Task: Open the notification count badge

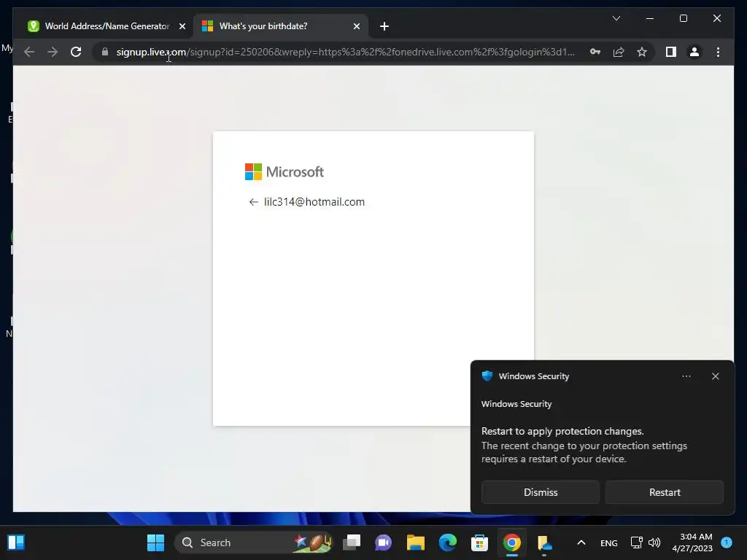Action: tap(727, 542)
